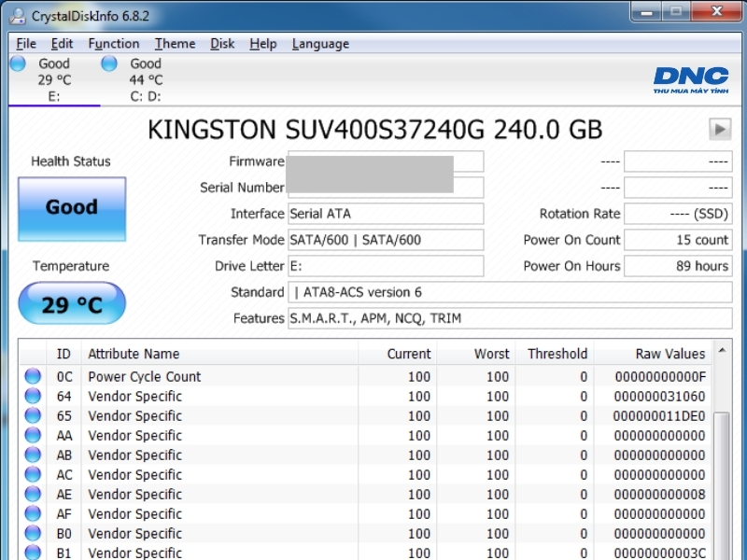This screenshot has width=747, height=560.
Task: Open the Disk menu
Action: 222,44
